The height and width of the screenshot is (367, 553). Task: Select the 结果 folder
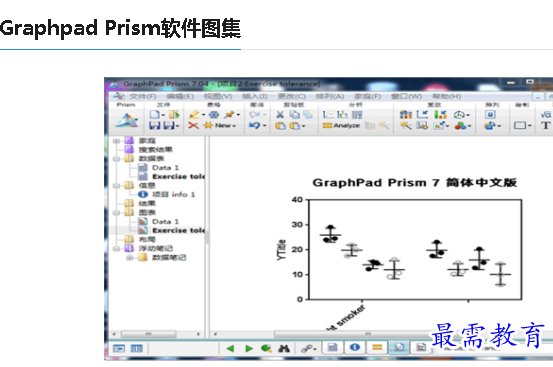[147, 203]
